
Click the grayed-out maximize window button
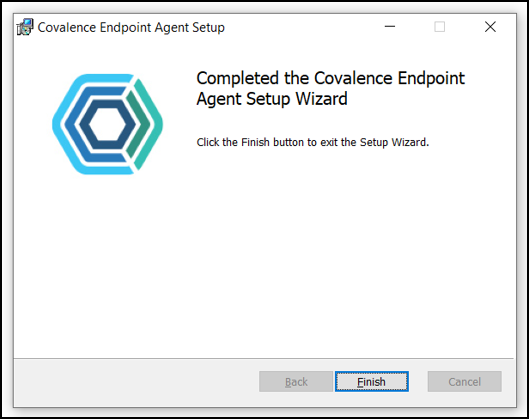point(439,27)
